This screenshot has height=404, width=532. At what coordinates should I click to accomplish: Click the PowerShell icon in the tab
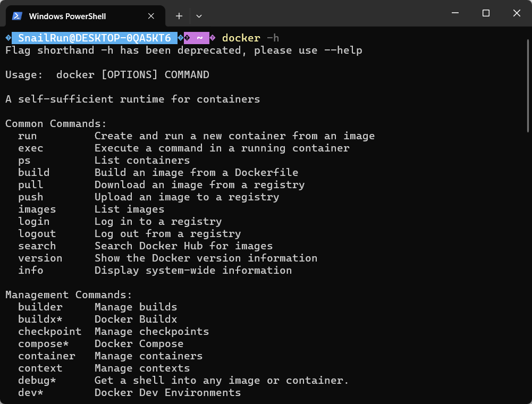point(17,16)
